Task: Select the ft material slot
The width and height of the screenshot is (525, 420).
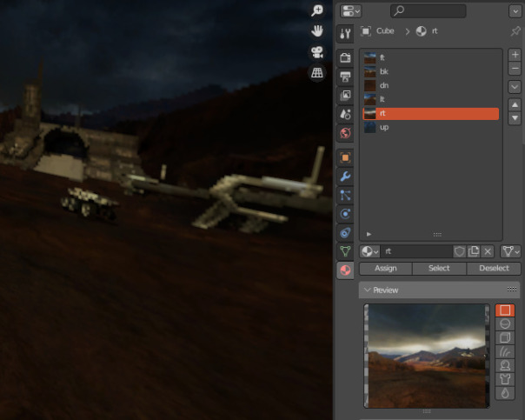Action: point(431,58)
